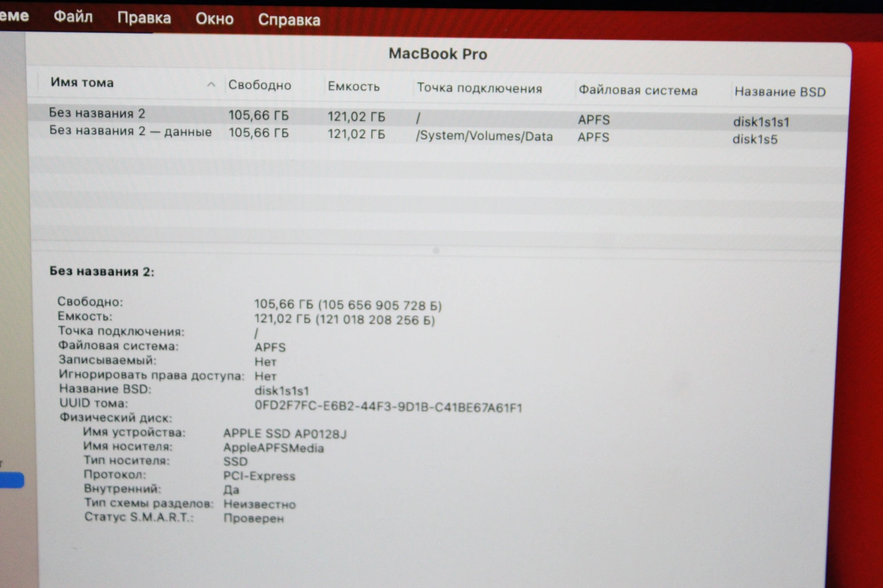
Task: Click /System/Volumes/Data mount point cell
Action: (x=484, y=136)
